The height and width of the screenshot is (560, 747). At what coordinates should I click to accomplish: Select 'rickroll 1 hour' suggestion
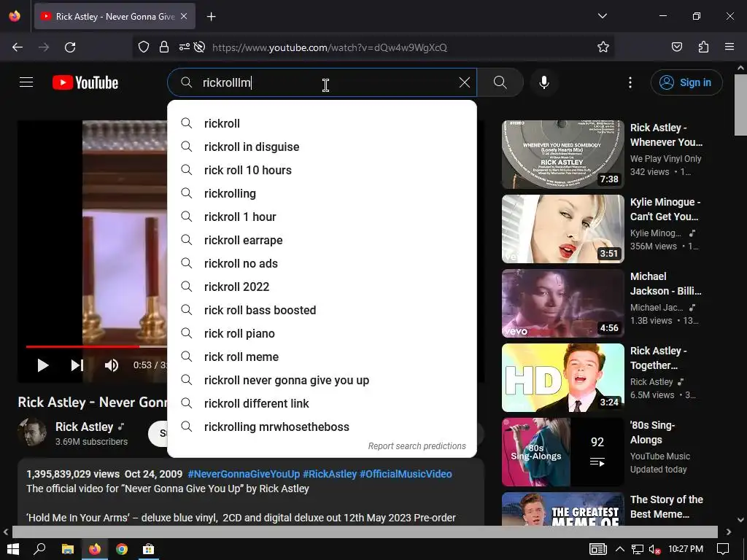click(322, 217)
